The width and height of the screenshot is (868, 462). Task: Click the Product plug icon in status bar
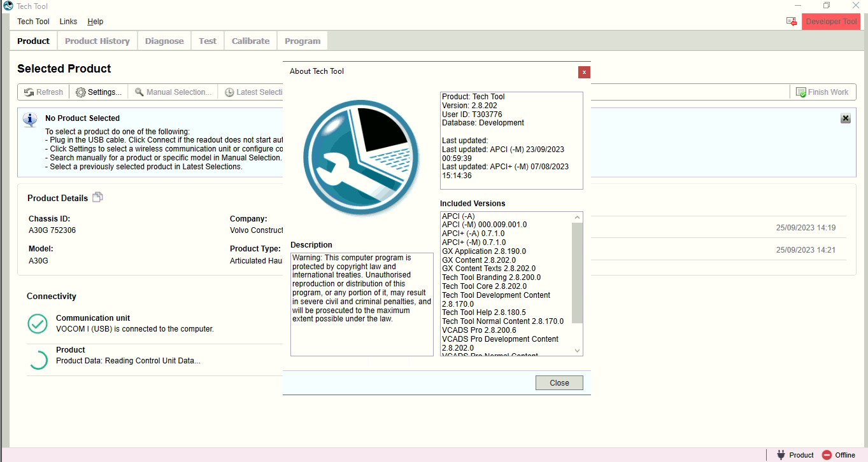781,455
